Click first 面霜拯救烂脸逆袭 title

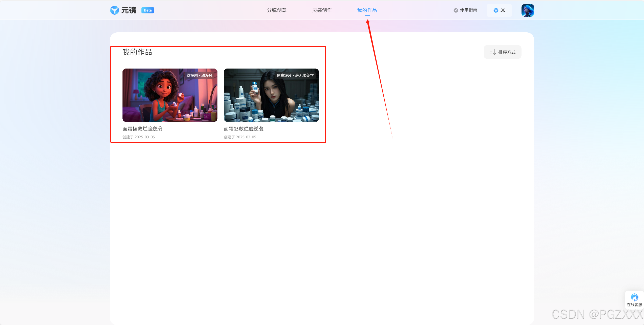click(142, 129)
